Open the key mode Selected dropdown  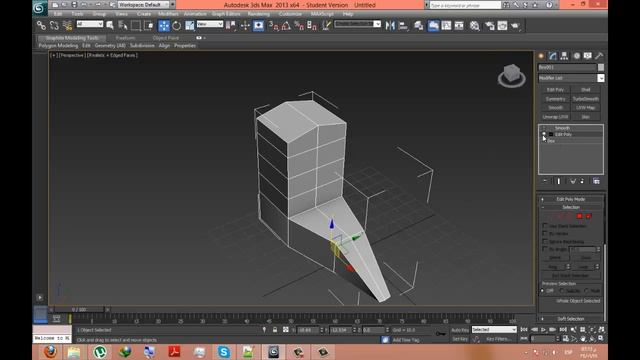[x=494, y=329]
